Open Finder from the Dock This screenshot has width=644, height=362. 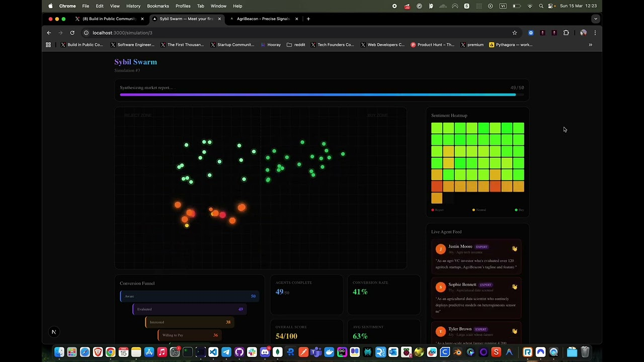(59, 352)
